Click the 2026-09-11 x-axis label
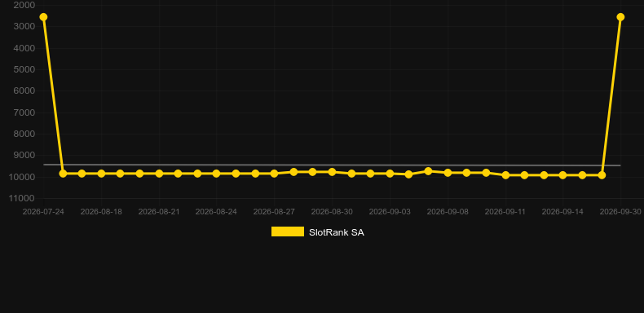644x313 pixels. click(x=505, y=212)
